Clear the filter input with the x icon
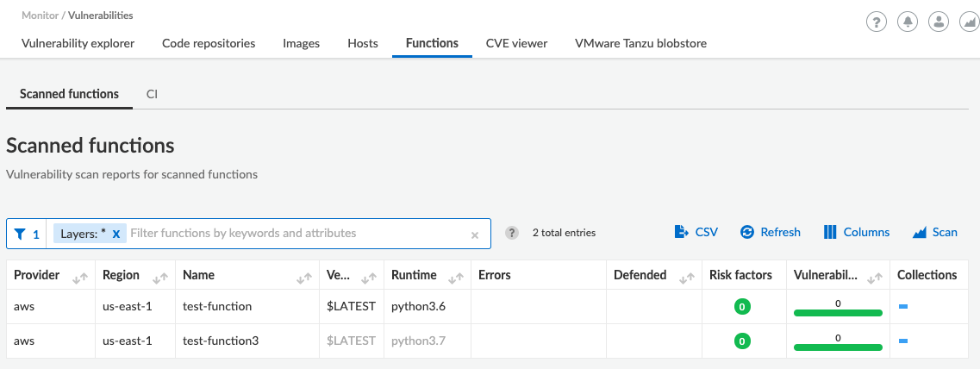This screenshot has height=369, width=980. pyautogui.click(x=474, y=235)
